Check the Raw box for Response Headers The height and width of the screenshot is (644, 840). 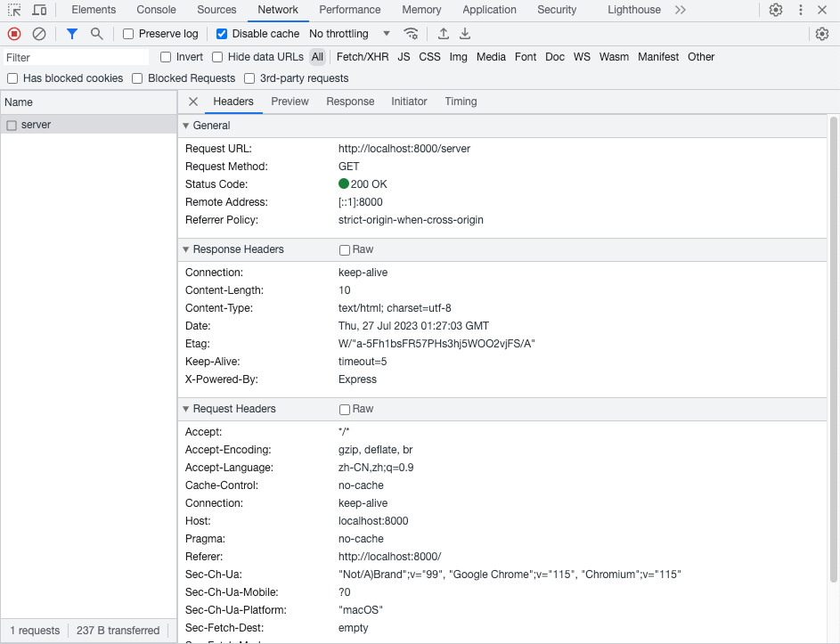click(345, 250)
